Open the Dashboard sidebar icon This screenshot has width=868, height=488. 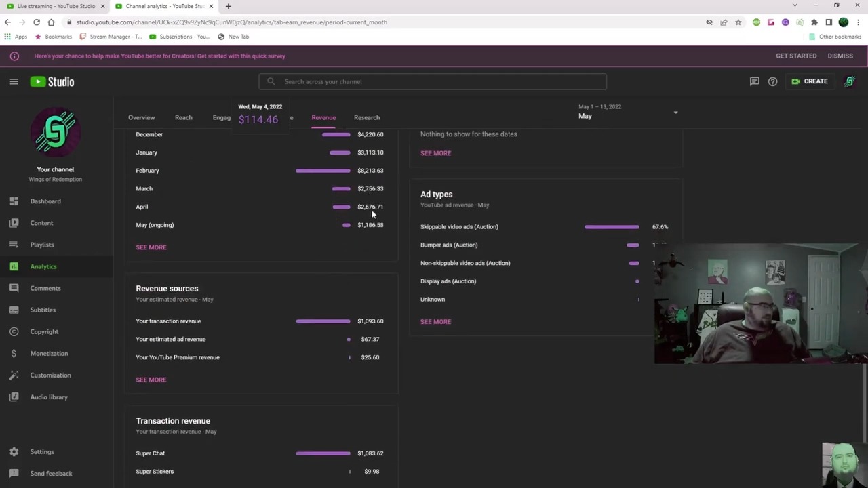14,201
